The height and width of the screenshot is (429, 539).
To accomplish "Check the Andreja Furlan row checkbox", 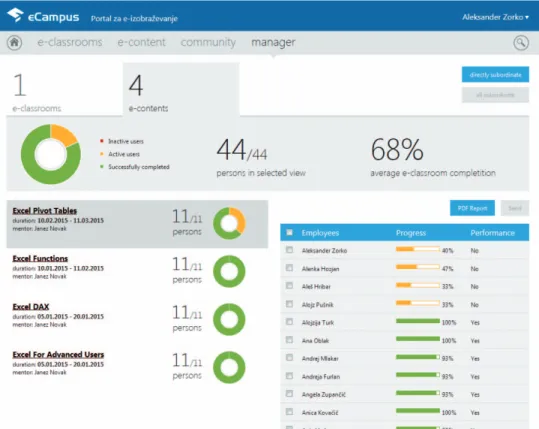I will pyautogui.click(x=289, y=376).
